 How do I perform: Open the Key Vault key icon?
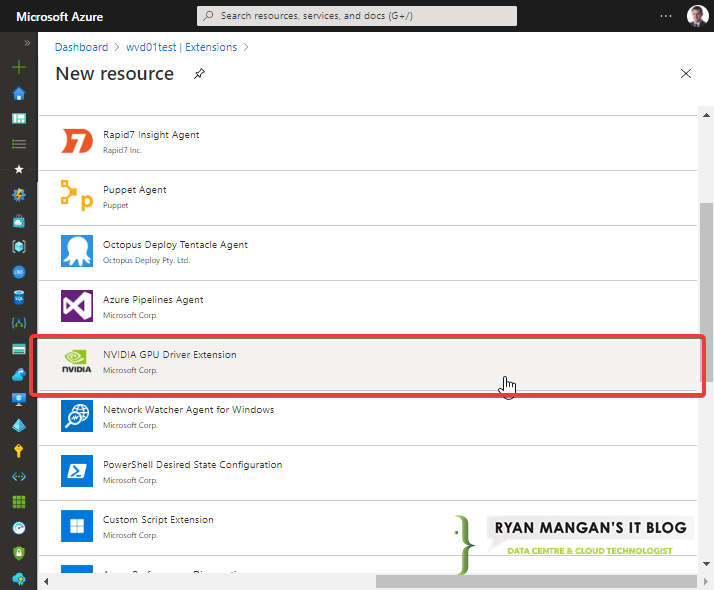click(x=19, y=451)
